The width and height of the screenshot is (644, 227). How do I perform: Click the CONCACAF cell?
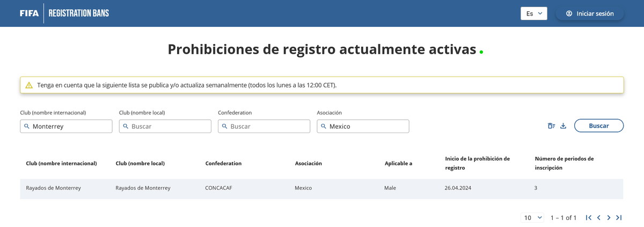tap(218, 188)
